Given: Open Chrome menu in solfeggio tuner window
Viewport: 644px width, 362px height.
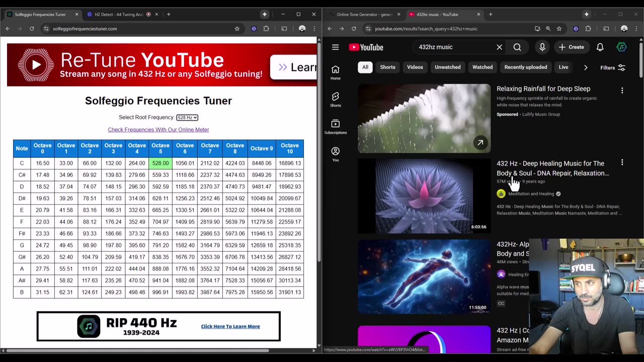Looking at the screenshot, I should [314, 29].
